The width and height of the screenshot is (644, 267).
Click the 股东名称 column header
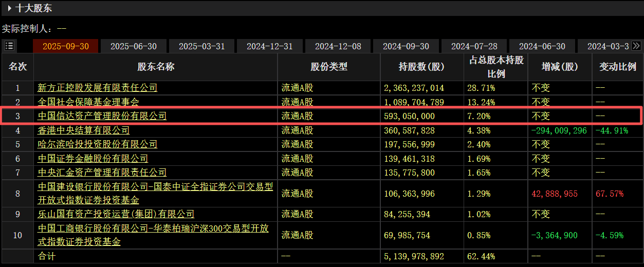156,67
